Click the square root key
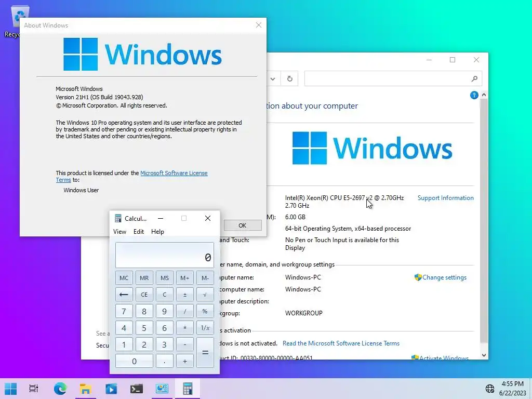532x399 pixels. click(205, 295)
